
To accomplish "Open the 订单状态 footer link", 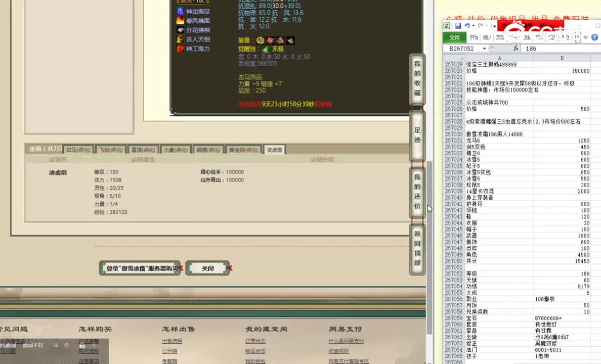I will [x=255, y=341].
